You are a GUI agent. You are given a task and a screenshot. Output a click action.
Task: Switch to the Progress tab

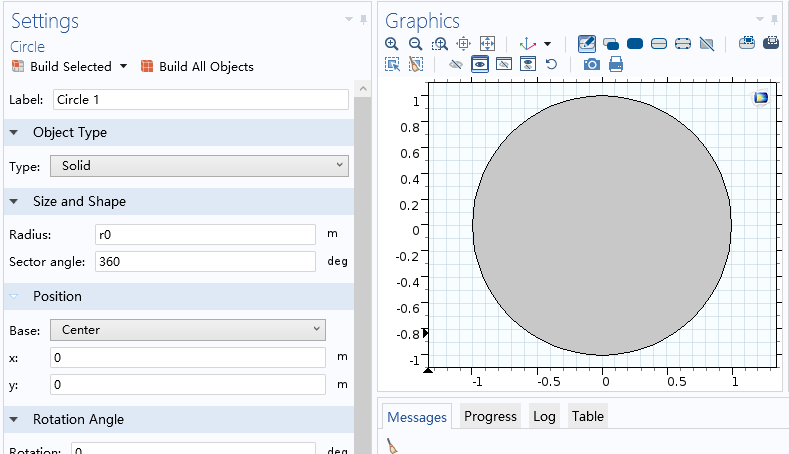pos(490,416)
